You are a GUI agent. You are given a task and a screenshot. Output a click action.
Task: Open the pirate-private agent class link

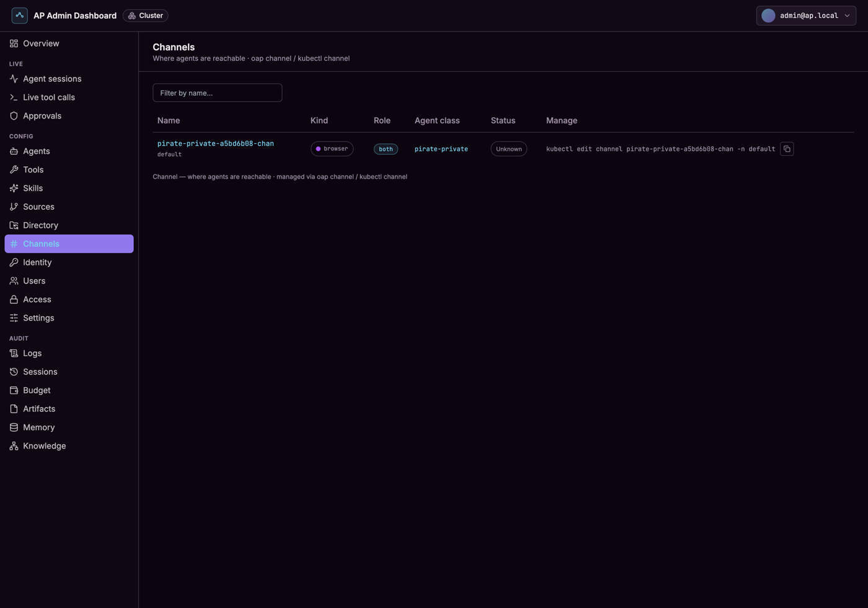coord(441,149)
